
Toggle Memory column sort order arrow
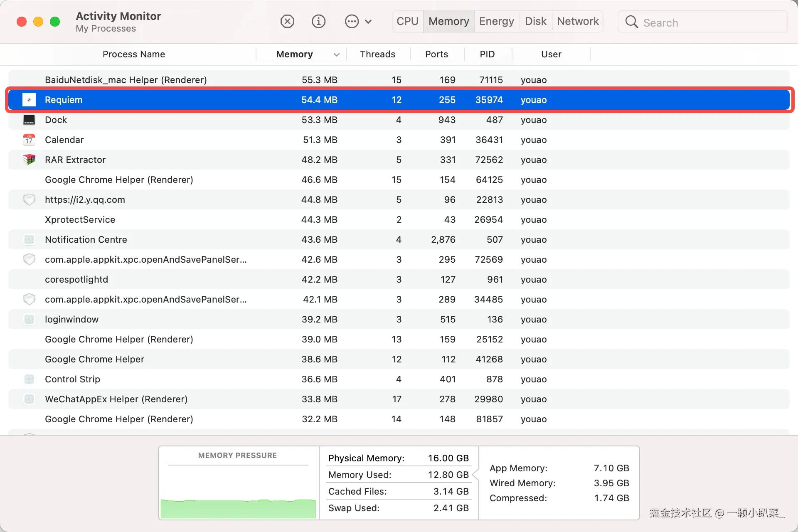[337, 54]
